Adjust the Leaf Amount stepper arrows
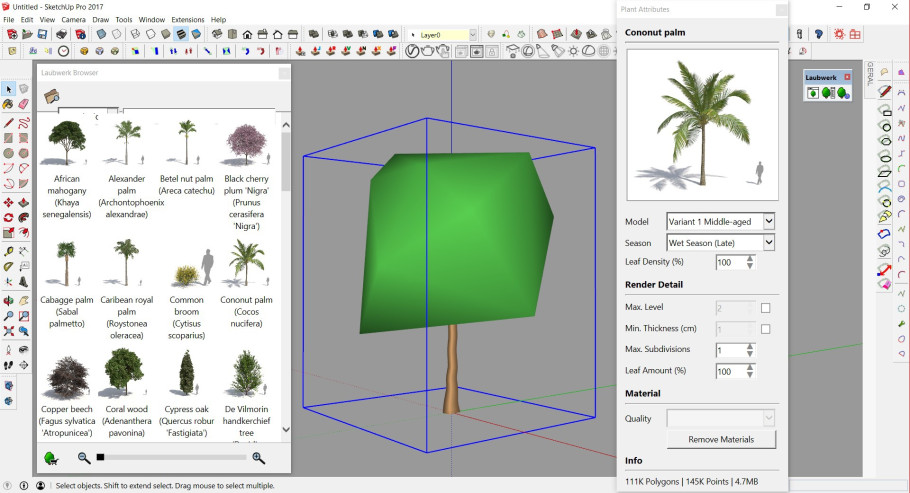Viewport: 910px width, 493px height. (x=750, y=371)
